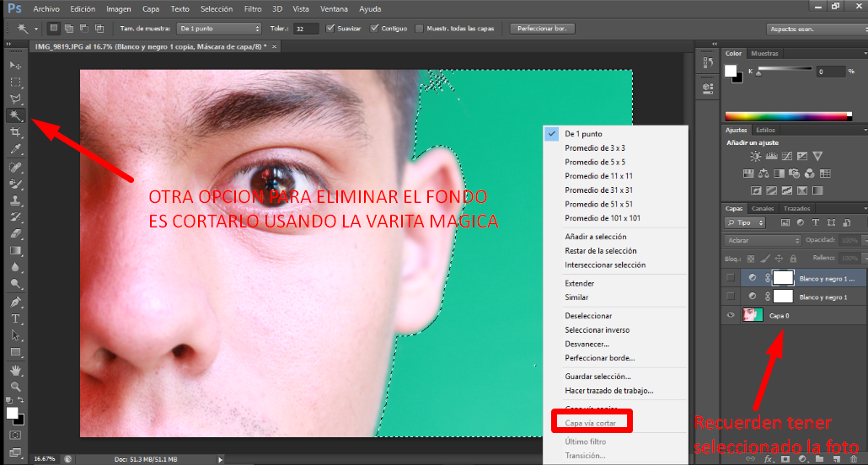Select the Magic Wand tool in toolbox

tap(15, 115)
